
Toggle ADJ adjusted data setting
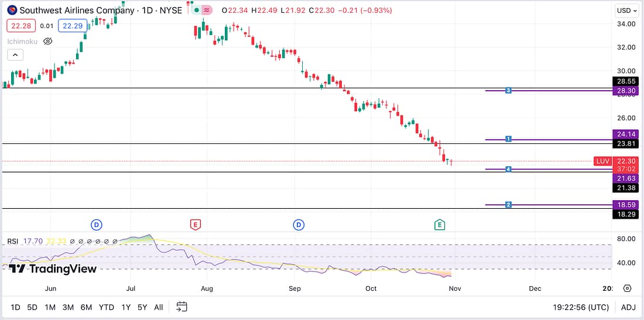[x=628, y=307]
